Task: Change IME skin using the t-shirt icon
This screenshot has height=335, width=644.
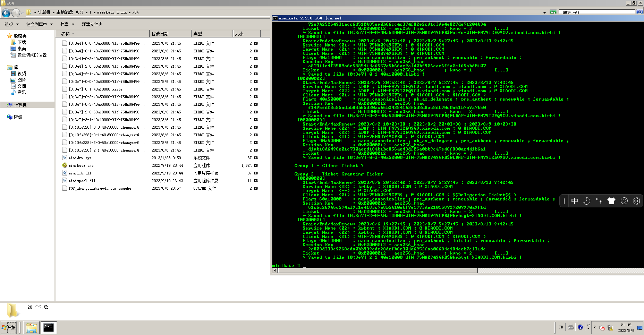Action: 611,201
